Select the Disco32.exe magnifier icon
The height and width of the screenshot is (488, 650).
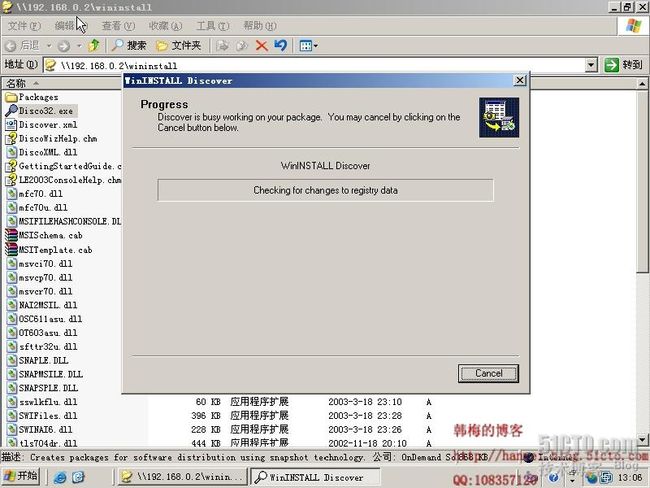(12, 111)
